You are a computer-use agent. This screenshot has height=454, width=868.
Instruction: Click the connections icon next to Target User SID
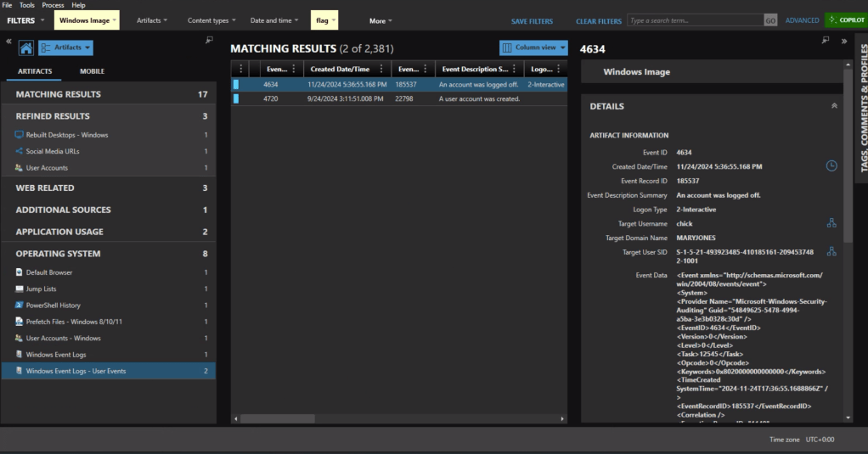click(x=831, y=251)
